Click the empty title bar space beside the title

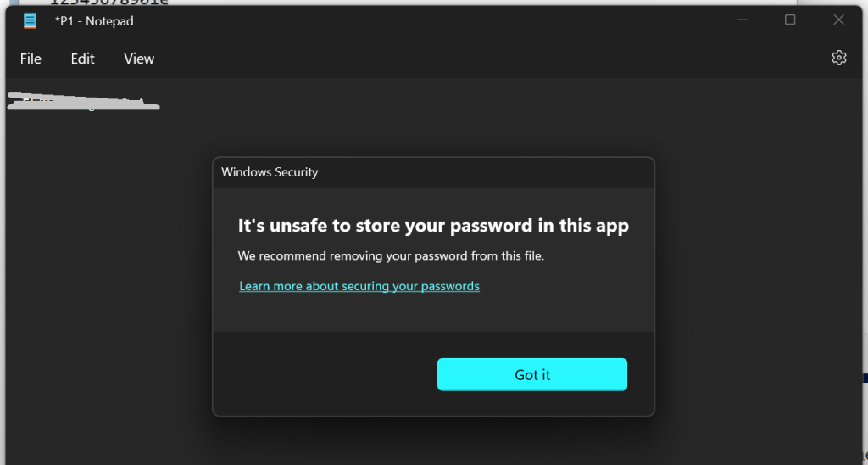click(424, 21)
